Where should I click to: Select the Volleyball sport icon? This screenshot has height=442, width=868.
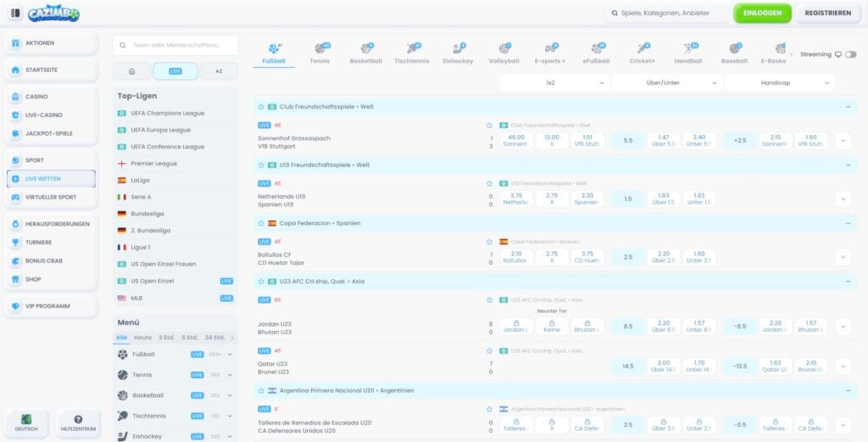coord(504,53)
